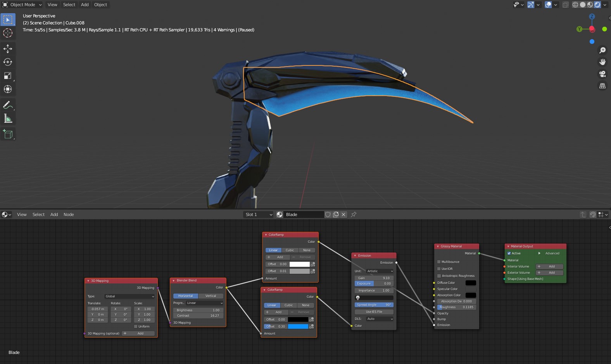Click the Add Cube tool icon

[8, 134]
